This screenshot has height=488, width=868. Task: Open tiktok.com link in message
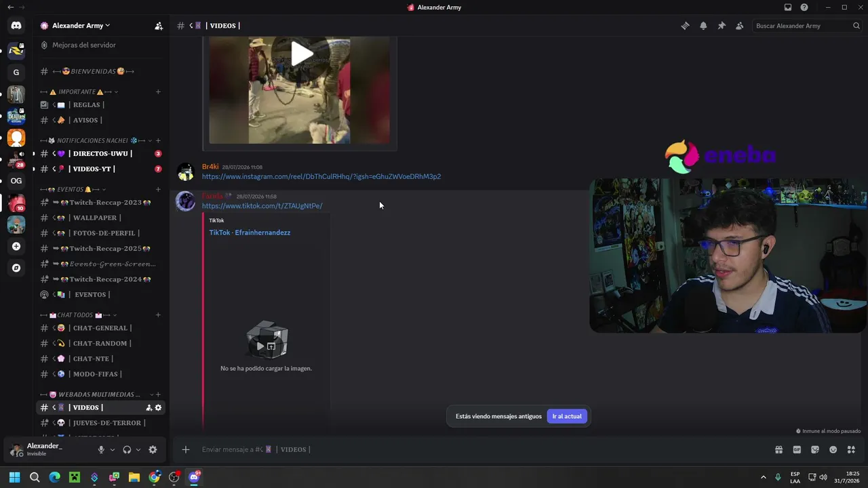(262, 206)
